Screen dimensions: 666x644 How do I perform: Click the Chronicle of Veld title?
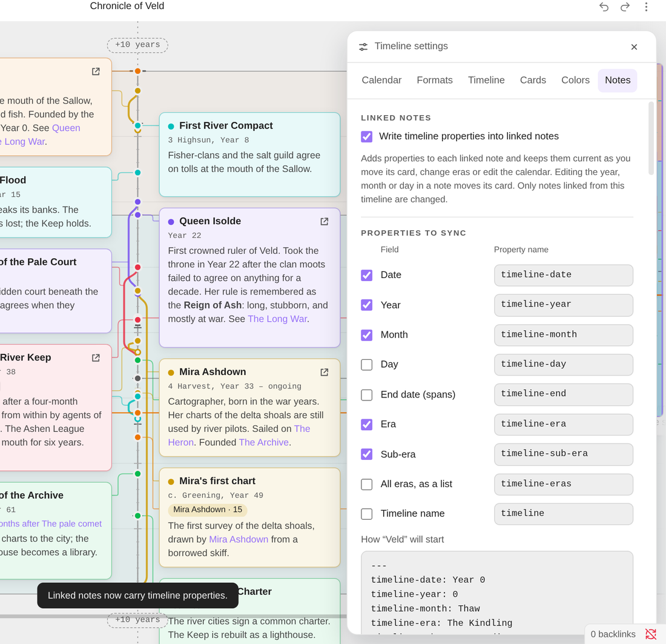tap(127, 6)
